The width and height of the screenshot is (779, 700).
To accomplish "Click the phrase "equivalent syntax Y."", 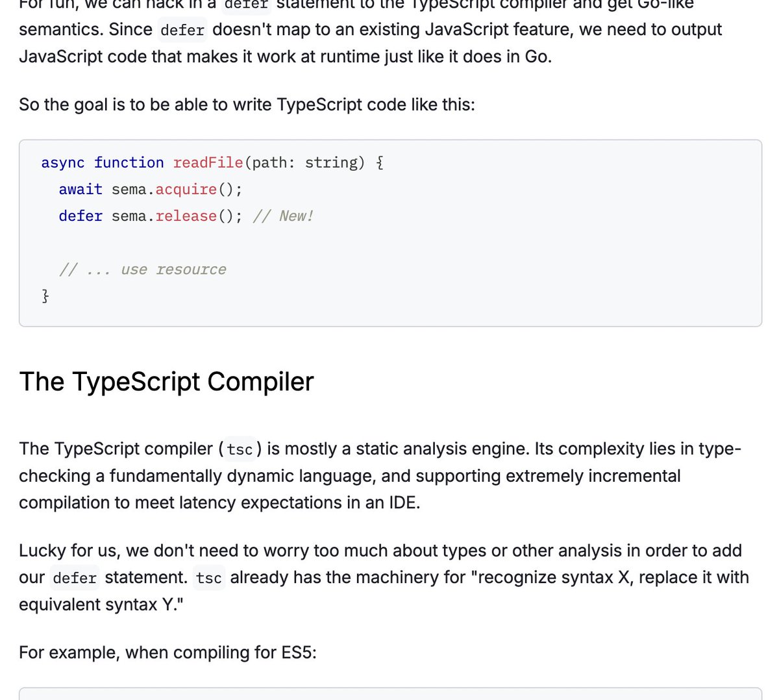I will [101, 605].
